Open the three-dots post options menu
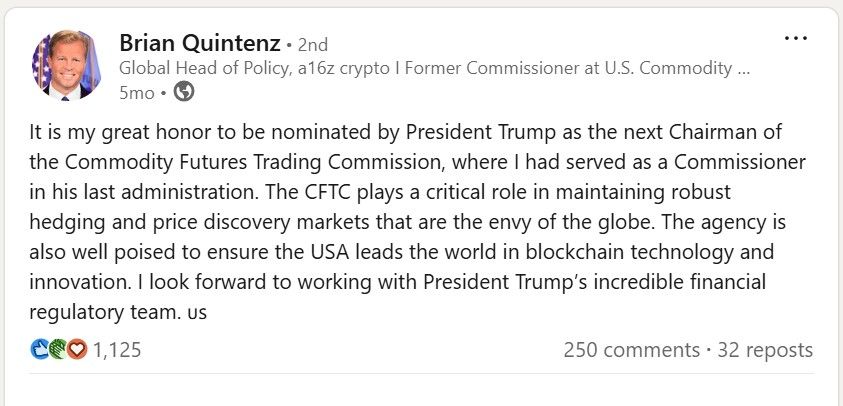Screen dimensions: 843x406 796,38
